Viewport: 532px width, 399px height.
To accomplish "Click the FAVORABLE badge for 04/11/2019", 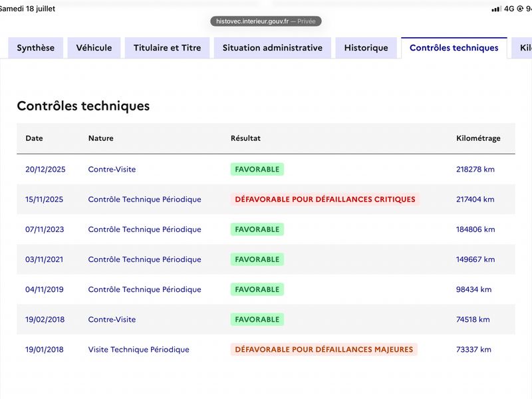I will click(x=257, y=289).
